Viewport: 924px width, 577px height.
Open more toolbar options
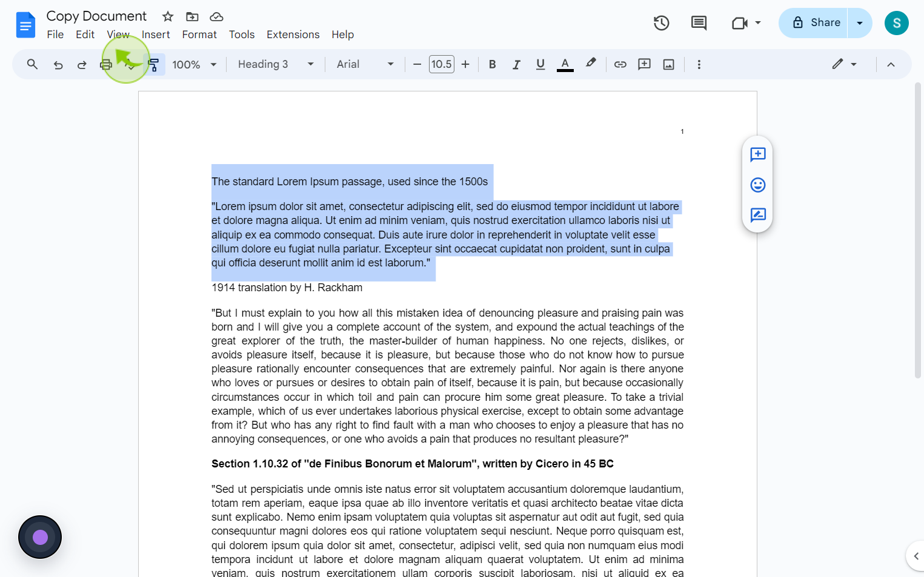pos(699,64)
